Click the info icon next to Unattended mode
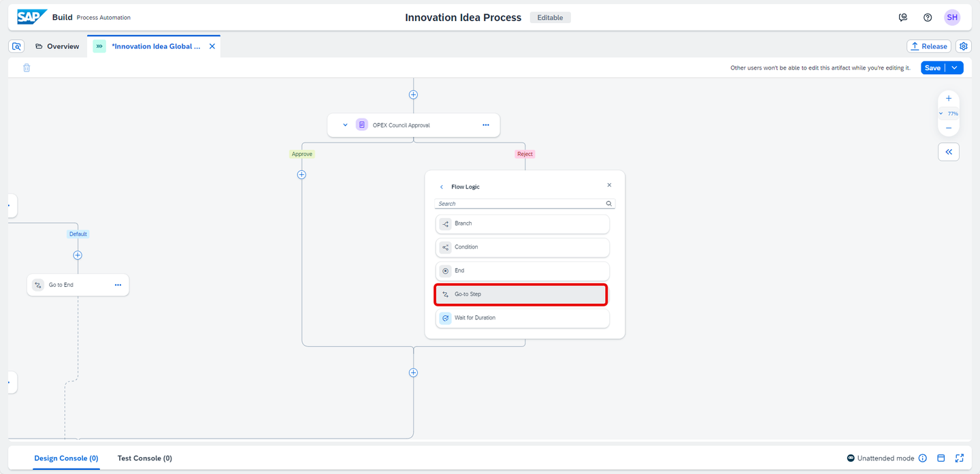This screenshot has width=980, height=474. coord(923,458)
